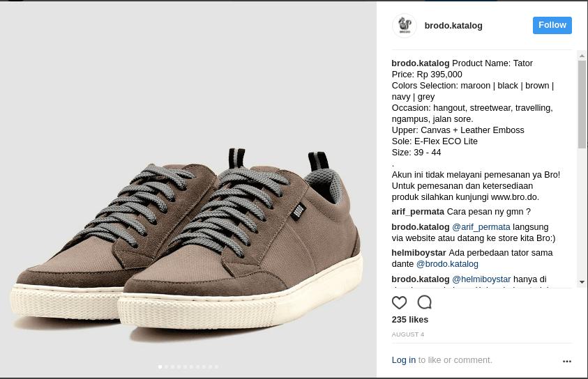Open helmiboystar commenter profile
The width and height of the screenshot is (588, 379).
[419, 253]
